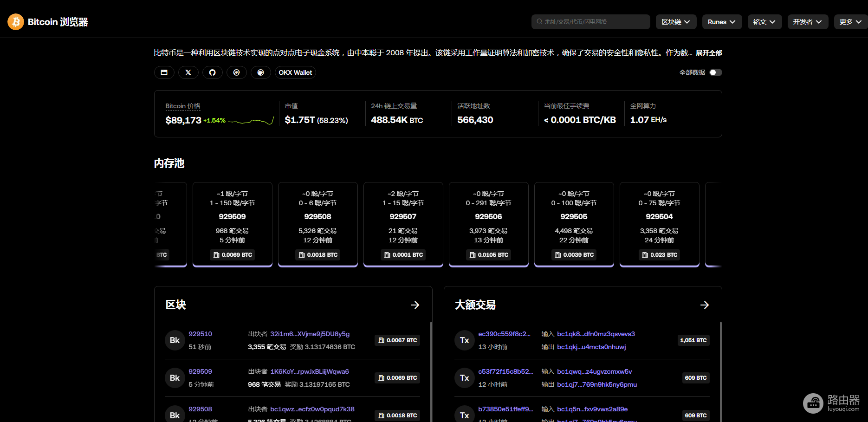868x422 pixels.
Task: Click the Bitcoin logo icon in header
Action: point(16,22)
